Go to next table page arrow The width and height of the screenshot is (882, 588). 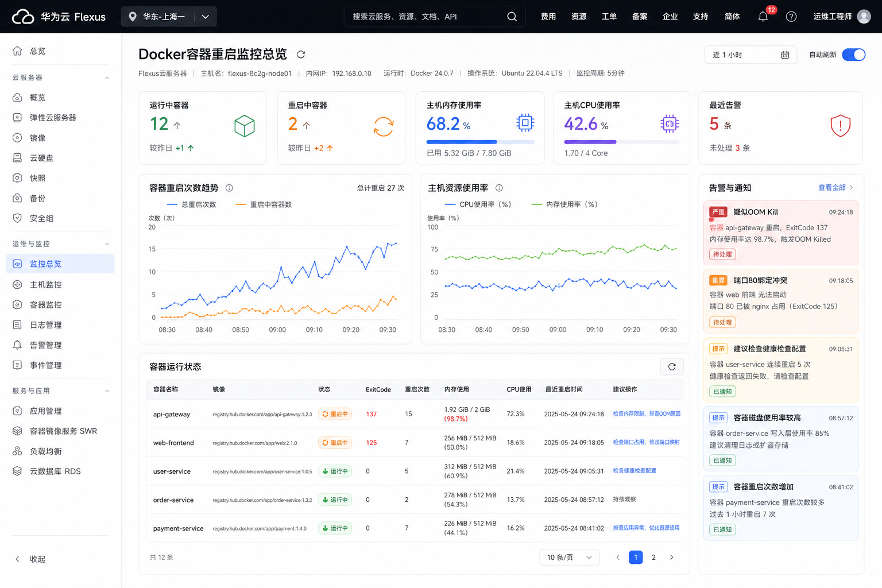(672, 558)
